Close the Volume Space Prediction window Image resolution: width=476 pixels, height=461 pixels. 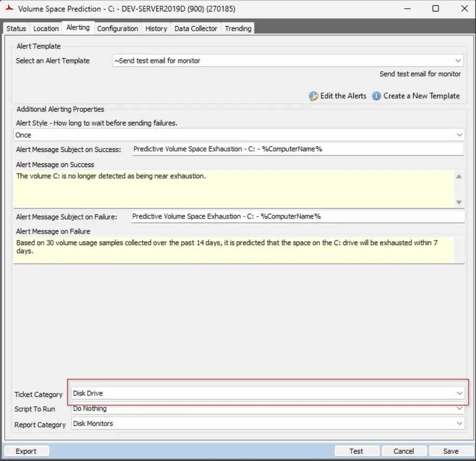(465, 8)
